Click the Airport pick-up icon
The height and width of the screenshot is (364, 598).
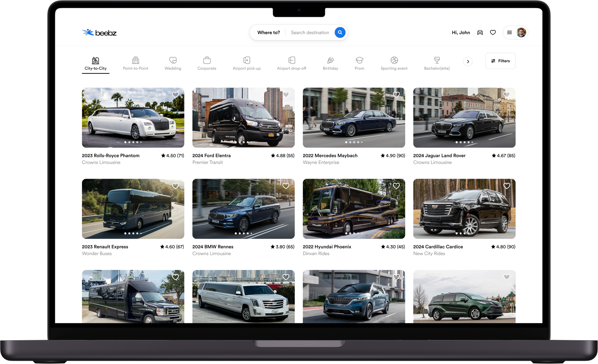[247, 60]
